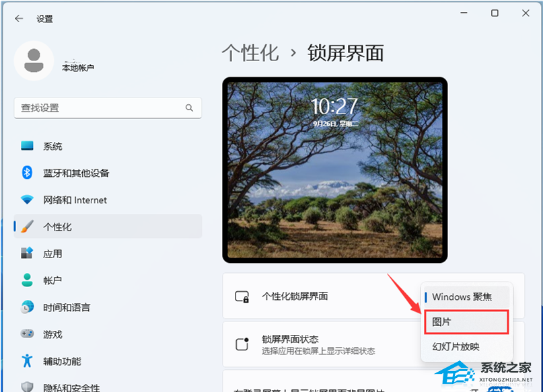Click the globe clock icon
The image size is (543, 392).
[x=27, y=307]
